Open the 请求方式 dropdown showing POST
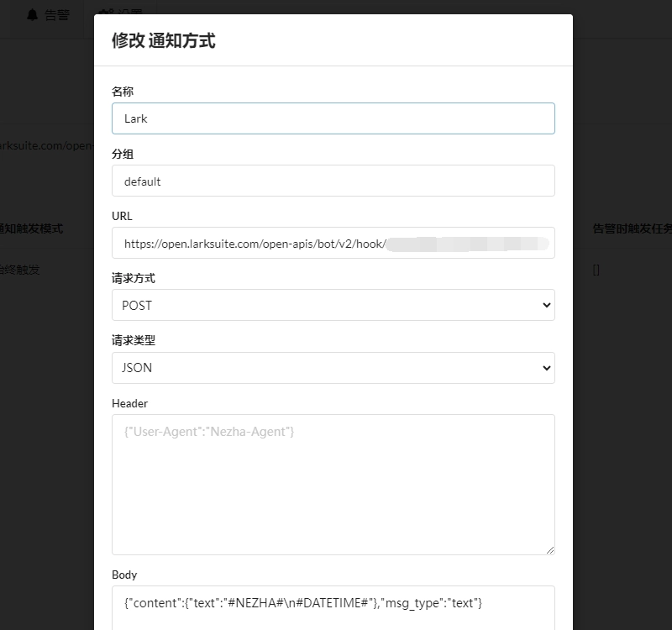 333,305
